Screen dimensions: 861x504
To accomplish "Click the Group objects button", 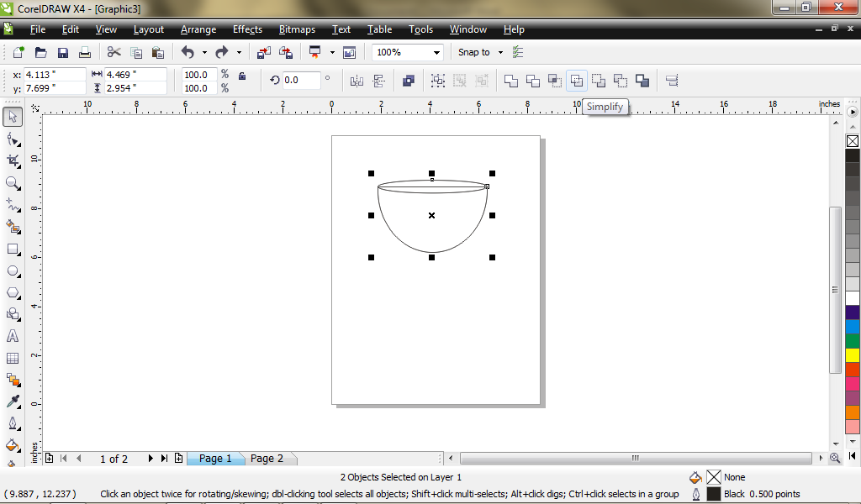I will coord(437,81).
